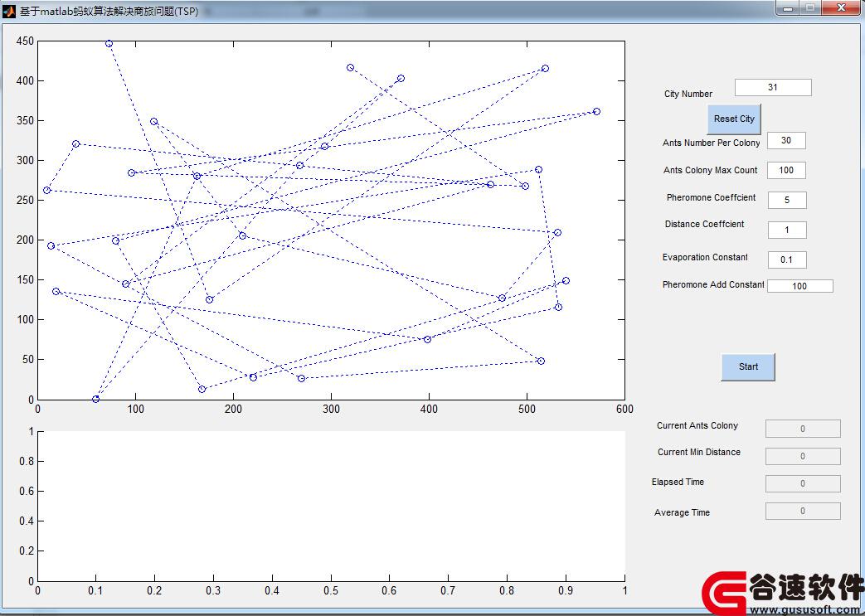Viewport: 865px width, 616px height.
Task: Click the MATLAB icon in title bar
Action: (9, 11)
